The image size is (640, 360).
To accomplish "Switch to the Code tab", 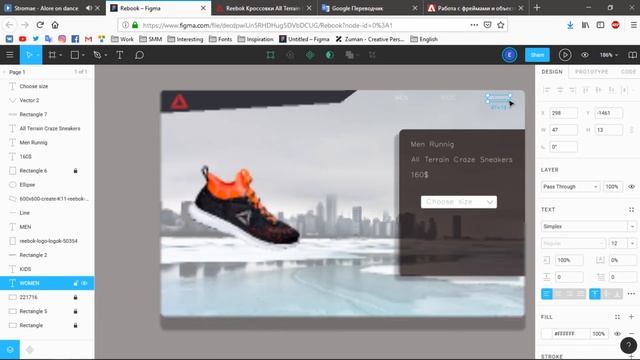I will point(628,71).
